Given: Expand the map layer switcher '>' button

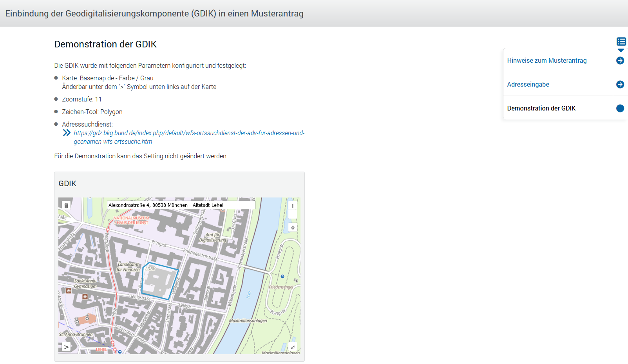Looking at the screenshot, I should point(66,347).
